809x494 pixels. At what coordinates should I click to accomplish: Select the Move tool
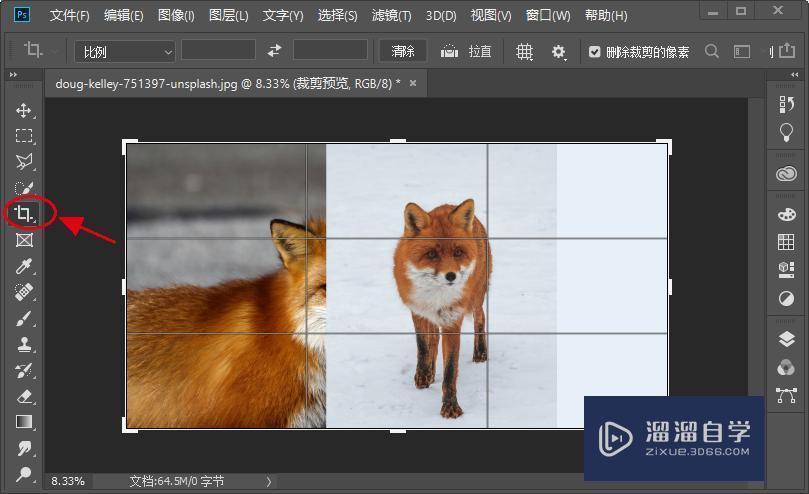24,110
